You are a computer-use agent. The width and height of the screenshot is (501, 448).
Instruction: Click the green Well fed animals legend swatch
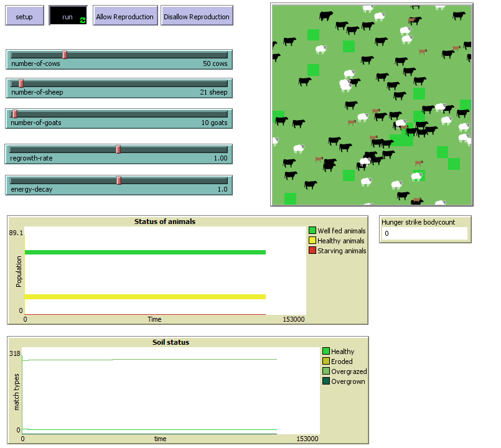[x=312, y=231]
